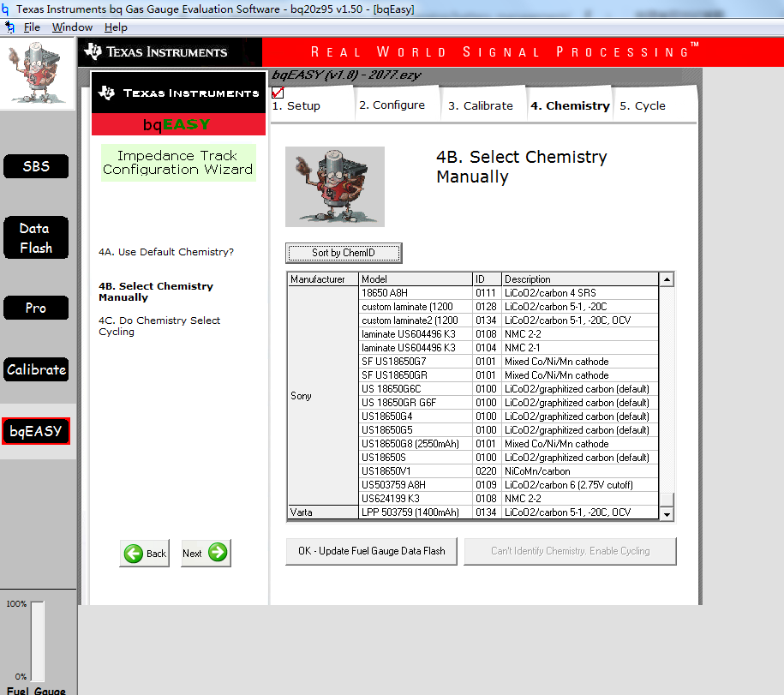
Task: Click Sort by ChemID button
Action: click(344, 253)
